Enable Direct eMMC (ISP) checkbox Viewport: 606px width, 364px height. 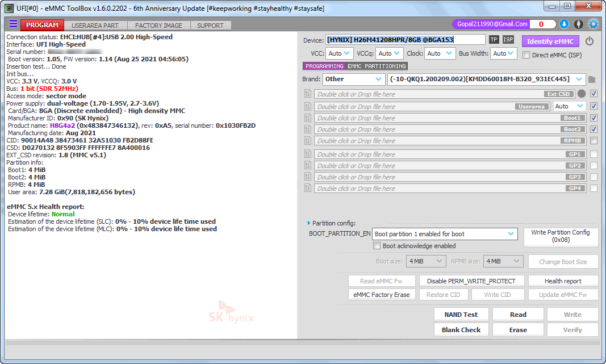coord(526,55)
